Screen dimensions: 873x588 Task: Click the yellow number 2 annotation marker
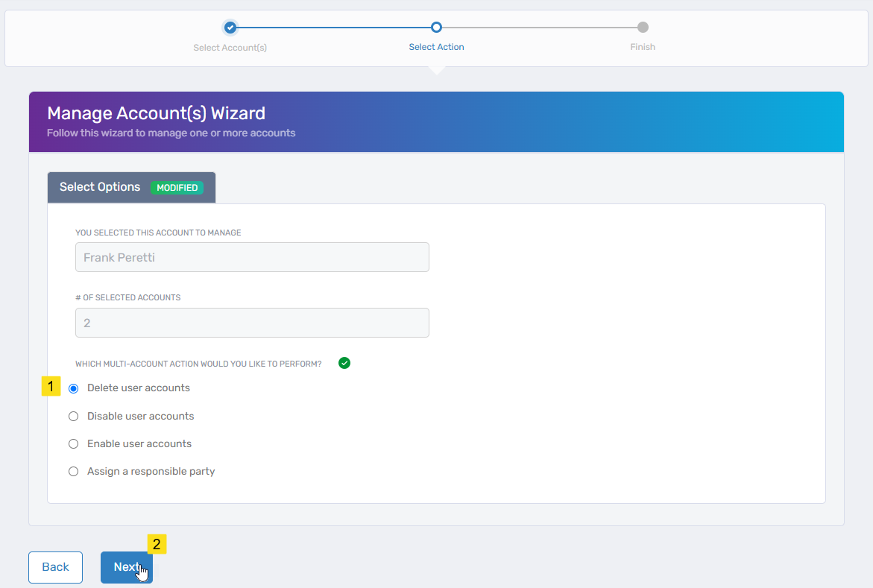click(x=157, y=545)
